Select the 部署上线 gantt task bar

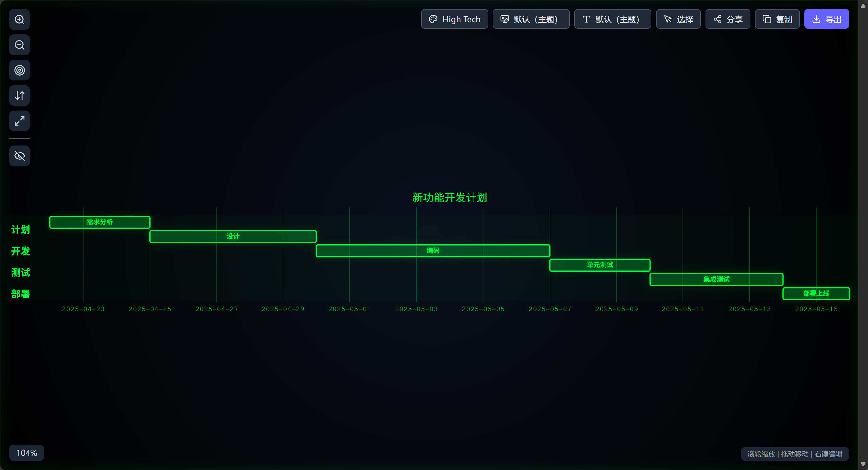coord(816,294)
